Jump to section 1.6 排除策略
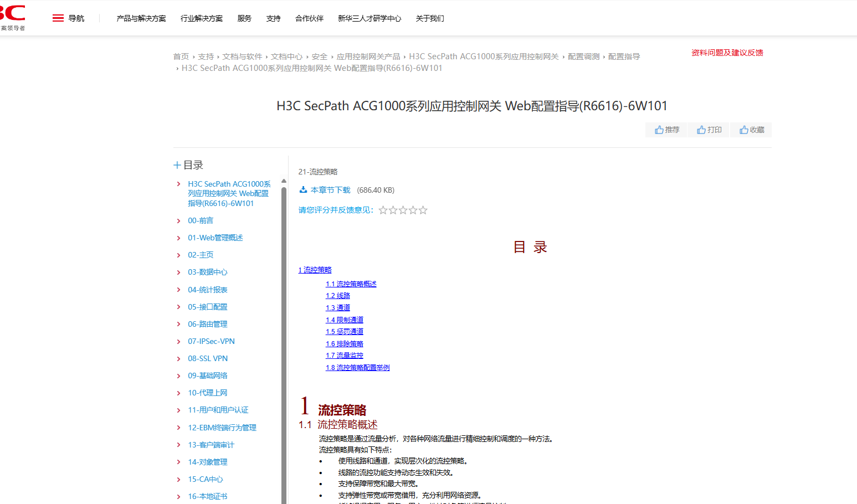Image resolution: width=857 pixels, height=504 pixels. point(345,344)
